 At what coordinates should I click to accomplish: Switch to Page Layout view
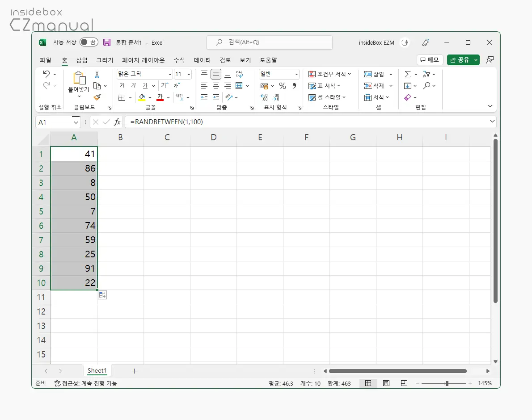click(x=386, y=383)
